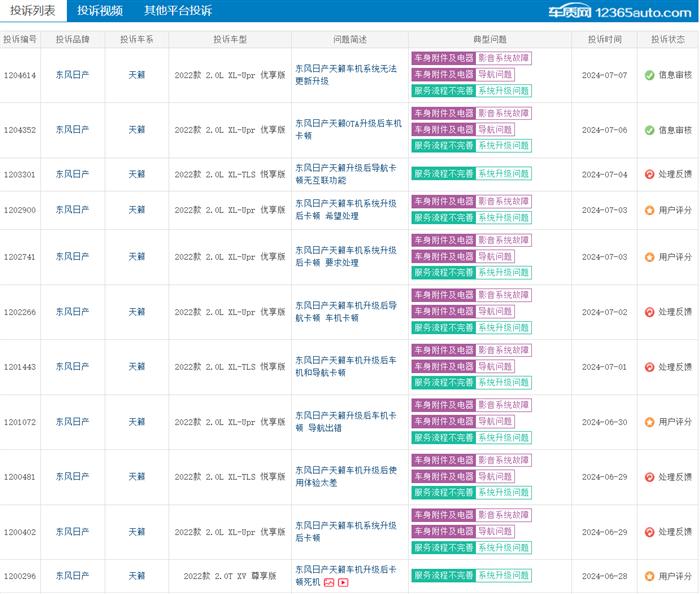Click 系统升级问题 tag in row 1200402

click(504, 548)
